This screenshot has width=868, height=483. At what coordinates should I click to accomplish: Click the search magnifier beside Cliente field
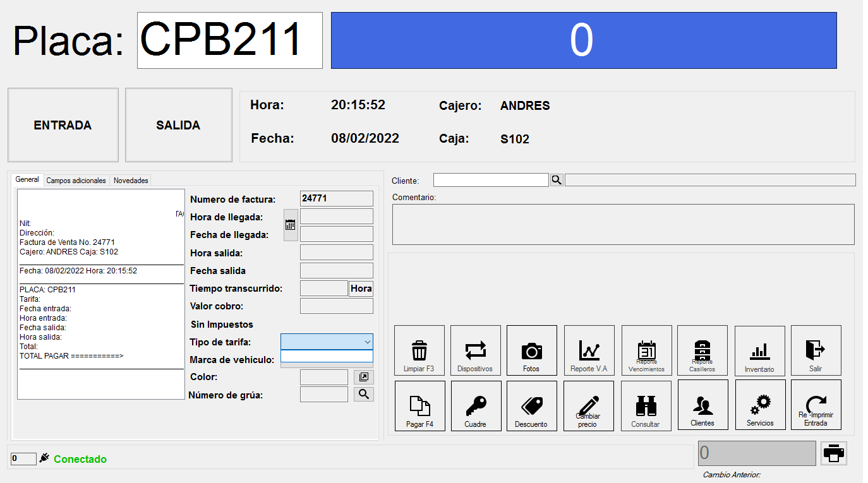[557, 180]
